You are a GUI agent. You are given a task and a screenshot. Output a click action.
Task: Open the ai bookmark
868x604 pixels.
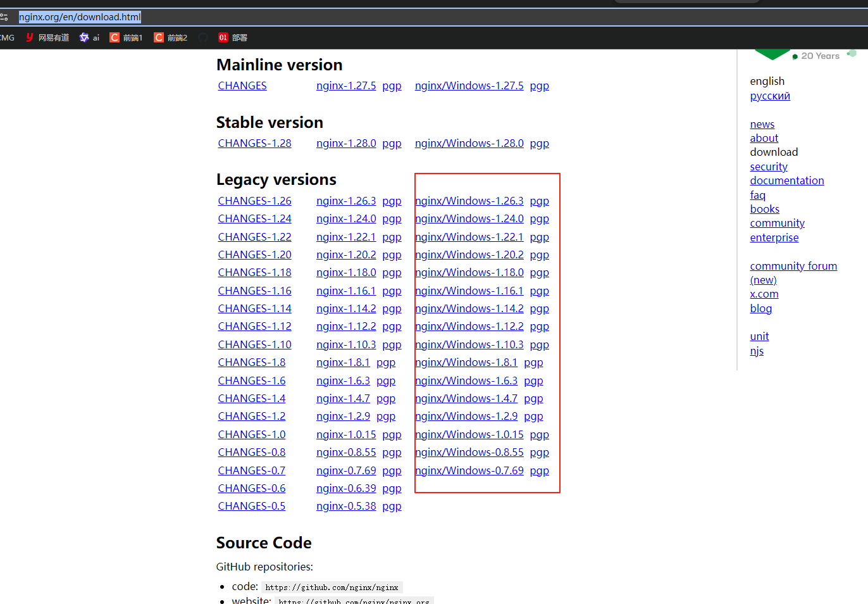click(x=89, y=38)
